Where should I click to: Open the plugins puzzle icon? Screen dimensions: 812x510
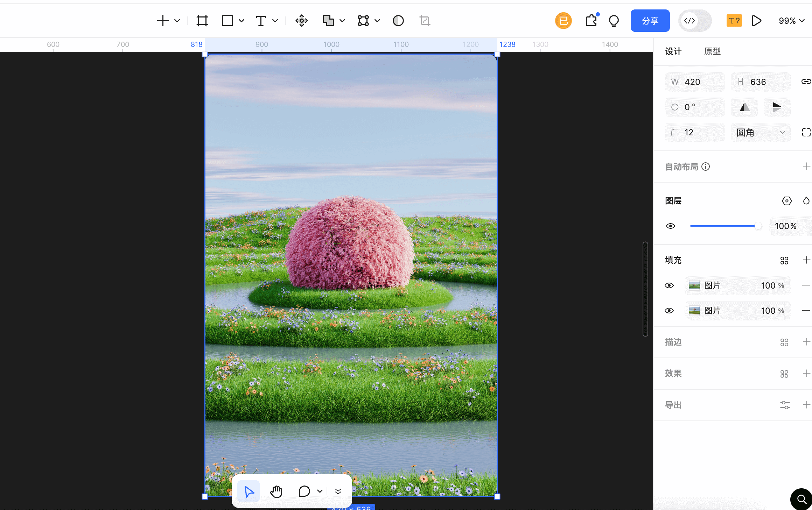(x=591, y=21)
